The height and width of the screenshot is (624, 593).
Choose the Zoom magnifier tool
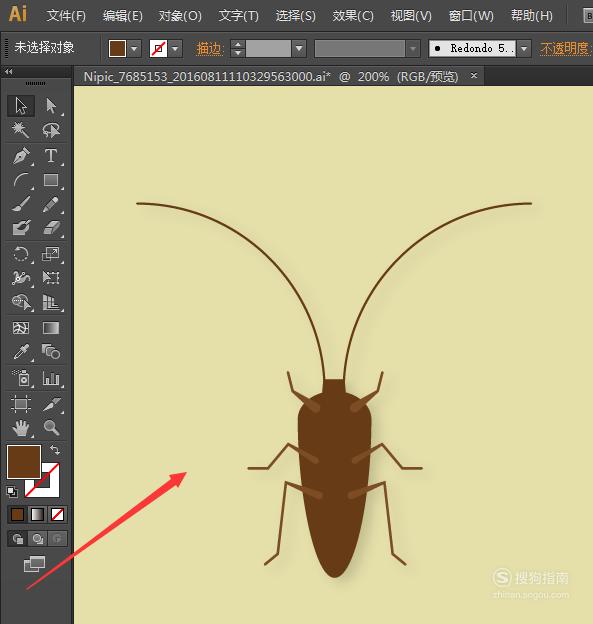coord(51,428)
